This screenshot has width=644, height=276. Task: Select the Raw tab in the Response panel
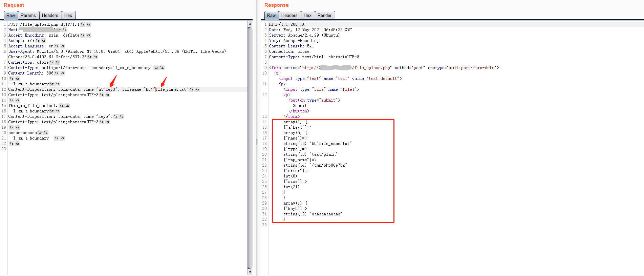click(271, 15)
